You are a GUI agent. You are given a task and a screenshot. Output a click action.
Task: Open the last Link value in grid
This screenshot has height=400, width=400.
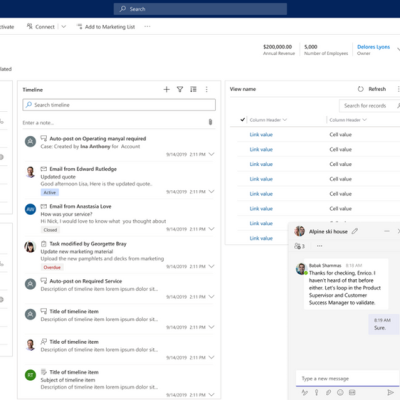pos(261,238)
